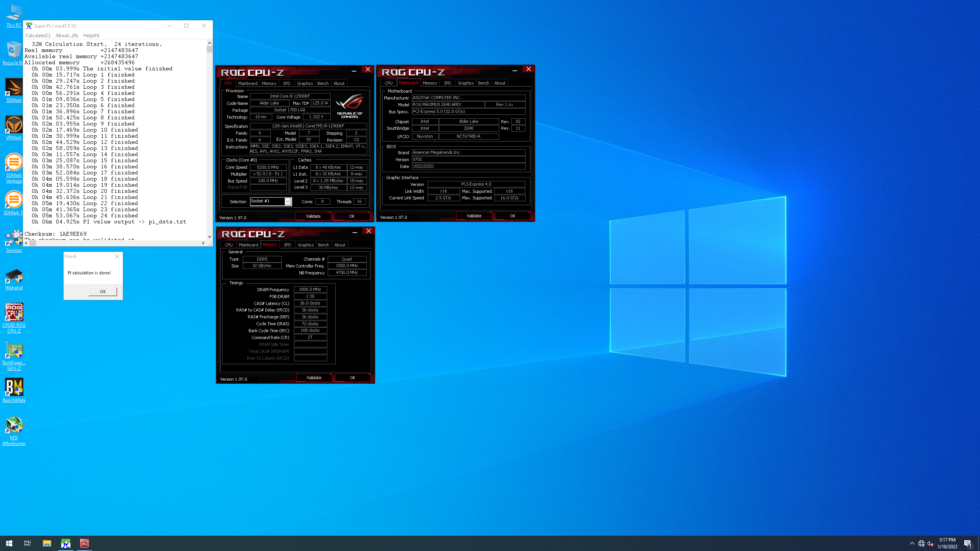Launch 3DMark Vantage desktop shortcut

pos(14,168)
